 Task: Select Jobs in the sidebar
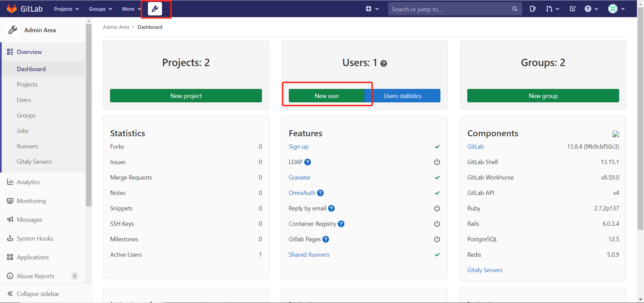tap(44, 131)
